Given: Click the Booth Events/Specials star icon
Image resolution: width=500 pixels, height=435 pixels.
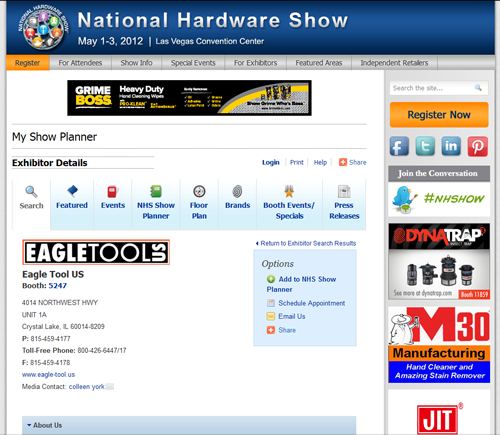Looking at the screenshot, I should pyautogui.click(x=289, y=191).
